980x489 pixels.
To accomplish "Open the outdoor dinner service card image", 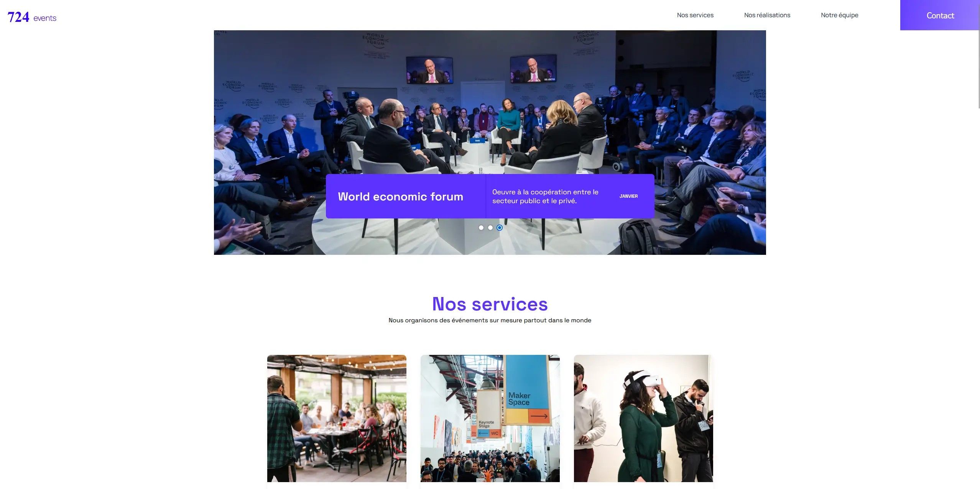I will tap(337, 418).
